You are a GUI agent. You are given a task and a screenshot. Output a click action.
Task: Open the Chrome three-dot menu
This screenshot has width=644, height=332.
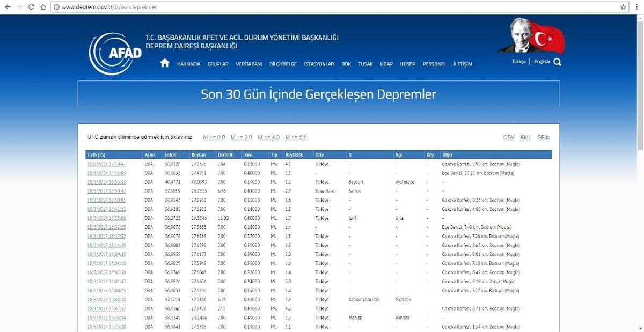636,7
